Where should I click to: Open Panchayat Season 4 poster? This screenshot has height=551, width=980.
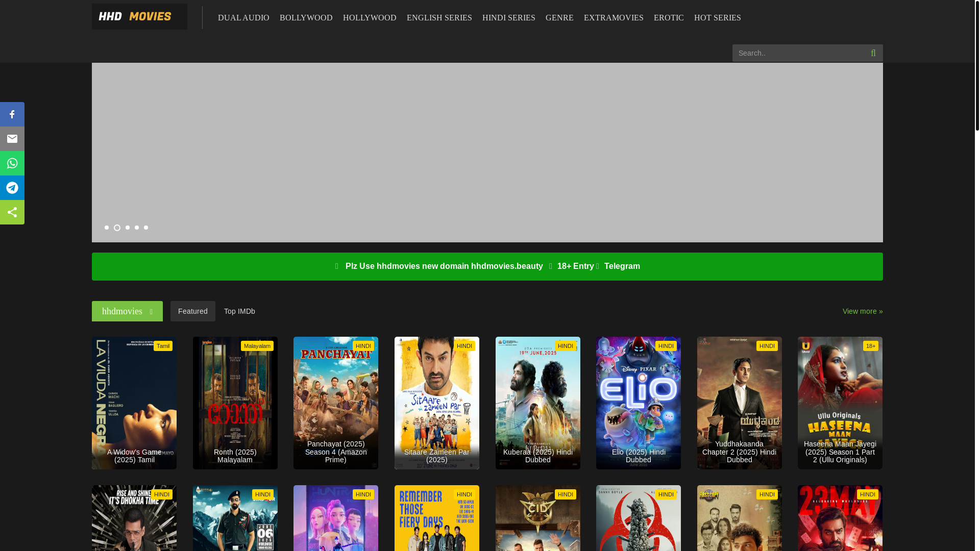point(336,403)
